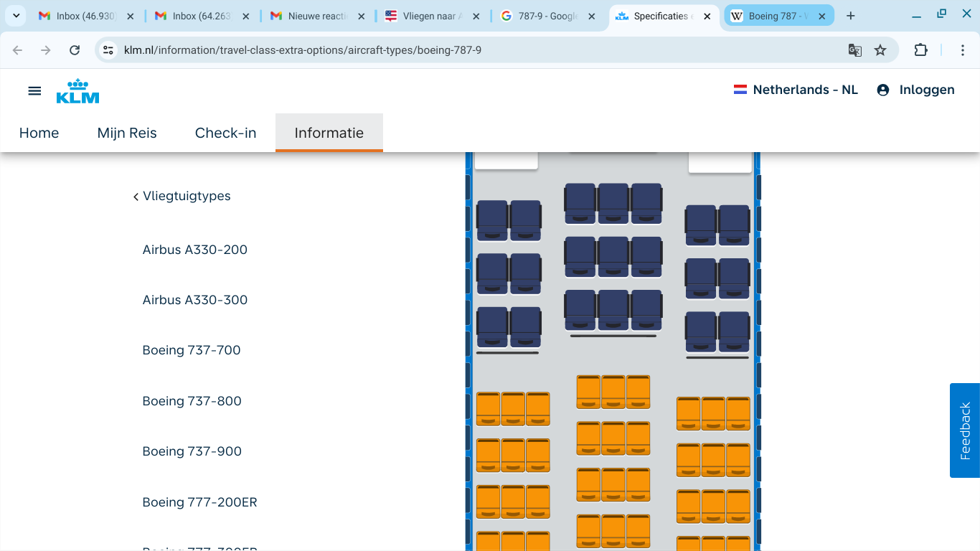Open Netherlands - NL country selector
The height and width of the screenshot is (551, 980).
click(796, 90)
